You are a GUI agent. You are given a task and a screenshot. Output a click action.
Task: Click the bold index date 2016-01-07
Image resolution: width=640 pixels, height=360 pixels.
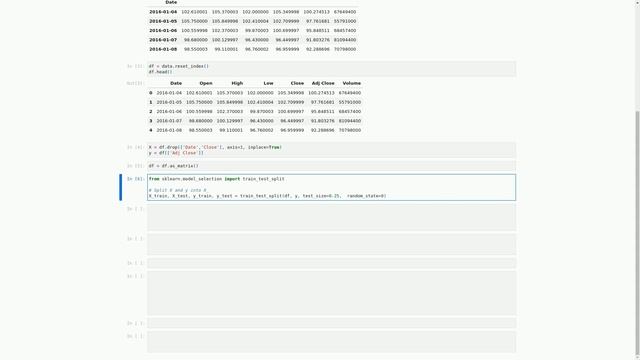(163, 40)
